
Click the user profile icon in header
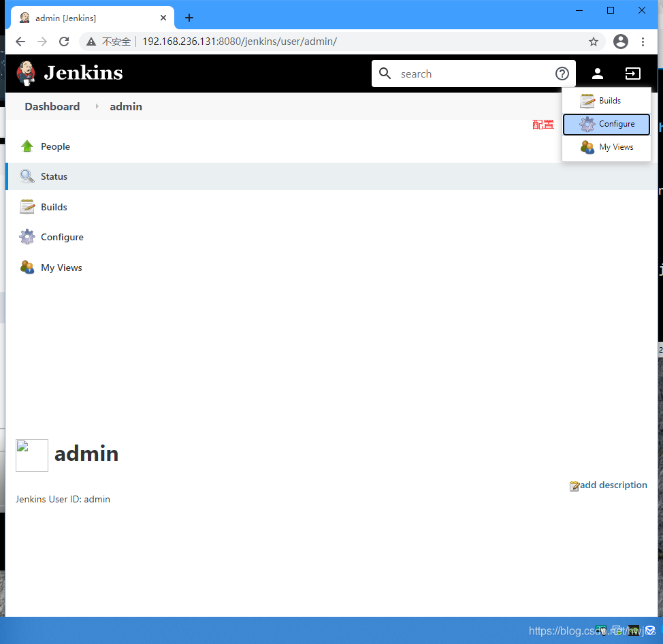597,74
